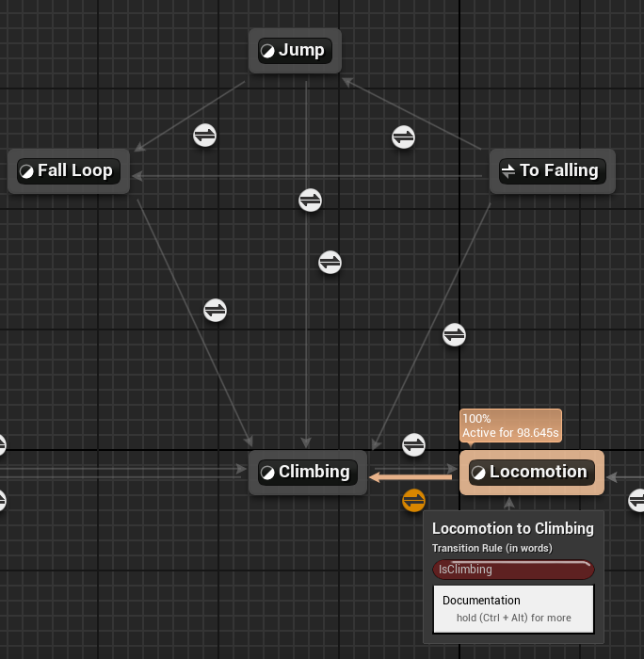Screen dimensions: 644x659
Task: Click the conduit icon inside the To Falling node
Action: 508,170
